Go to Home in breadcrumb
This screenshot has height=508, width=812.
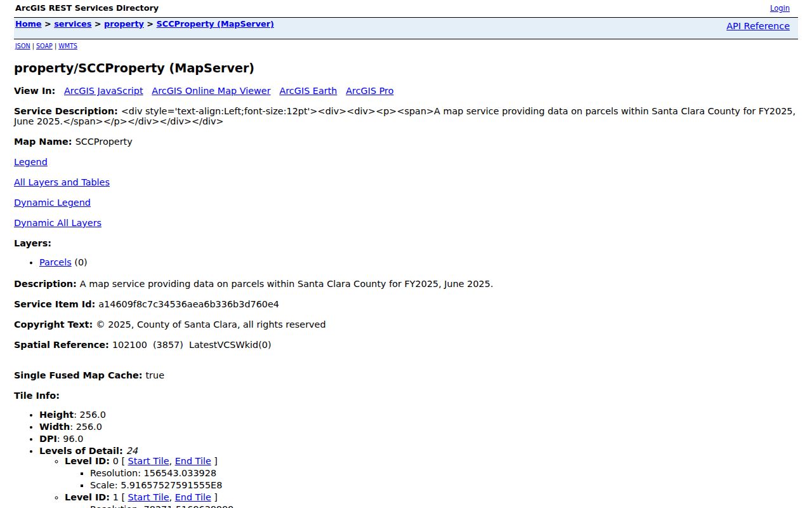coord(28,24)
